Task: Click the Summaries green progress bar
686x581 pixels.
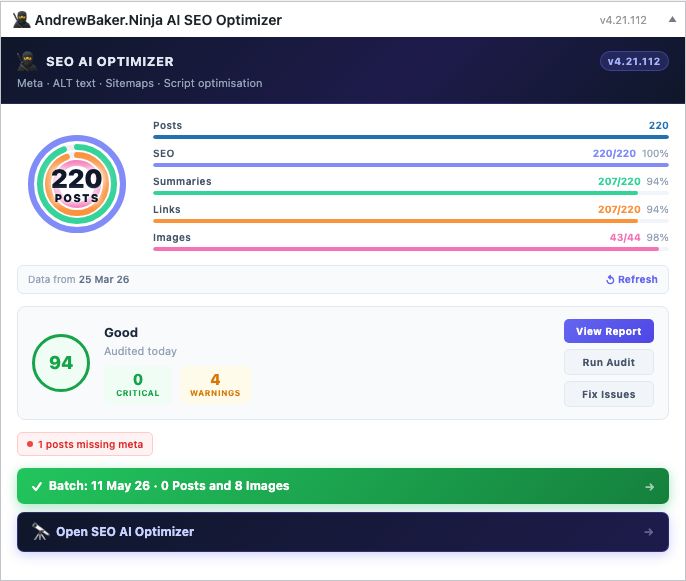Action: click(410, 193)
